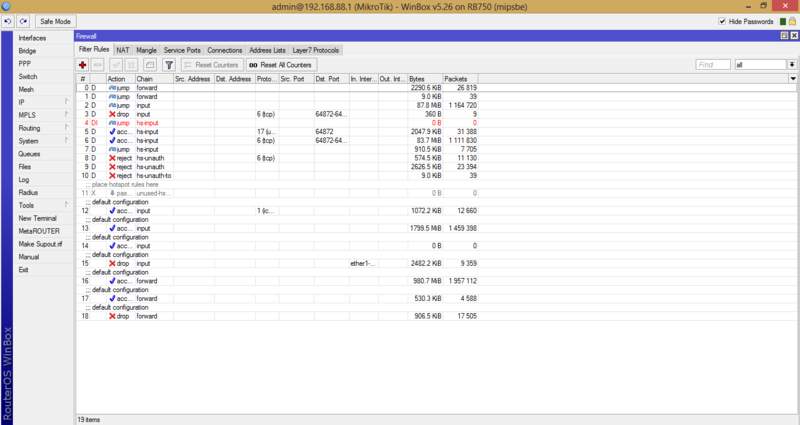800x425 pixels.
Task: Click Reset All Counters button
Action: [x=281, y=65]
